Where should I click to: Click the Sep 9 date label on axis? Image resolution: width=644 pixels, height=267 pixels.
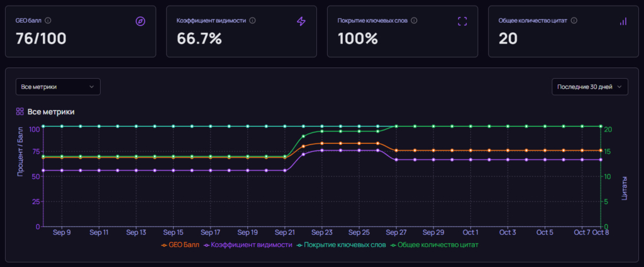coord(62,232)
